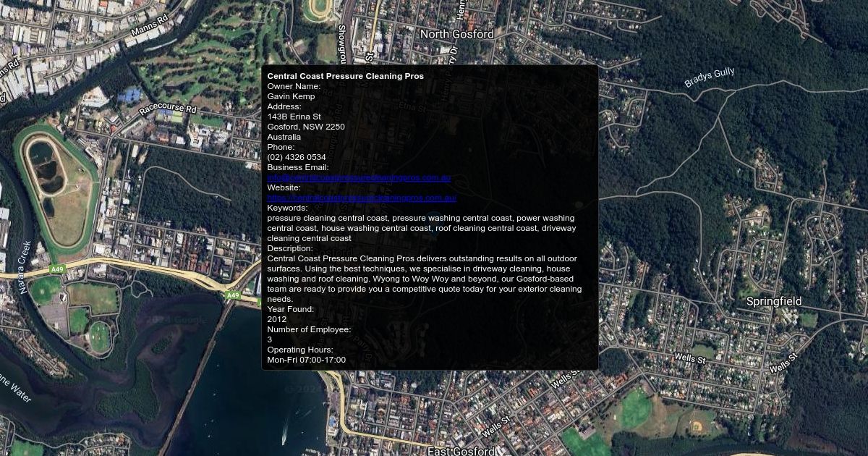Viewport: 868px width, 456px height.
Task: Click the East Gosford map label
Action: [461, 451]
